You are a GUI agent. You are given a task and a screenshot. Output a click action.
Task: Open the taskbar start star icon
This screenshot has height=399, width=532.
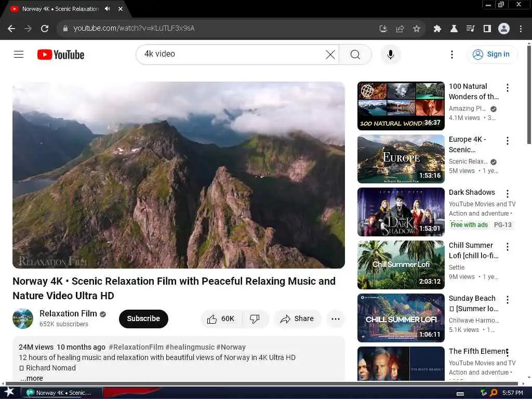(9, 392)
